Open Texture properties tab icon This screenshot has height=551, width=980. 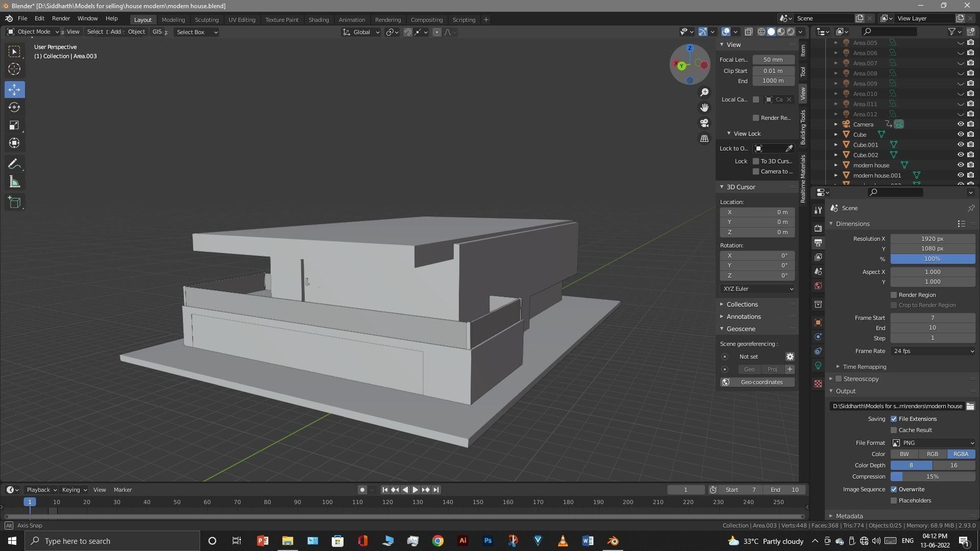(x=818, y=384)
